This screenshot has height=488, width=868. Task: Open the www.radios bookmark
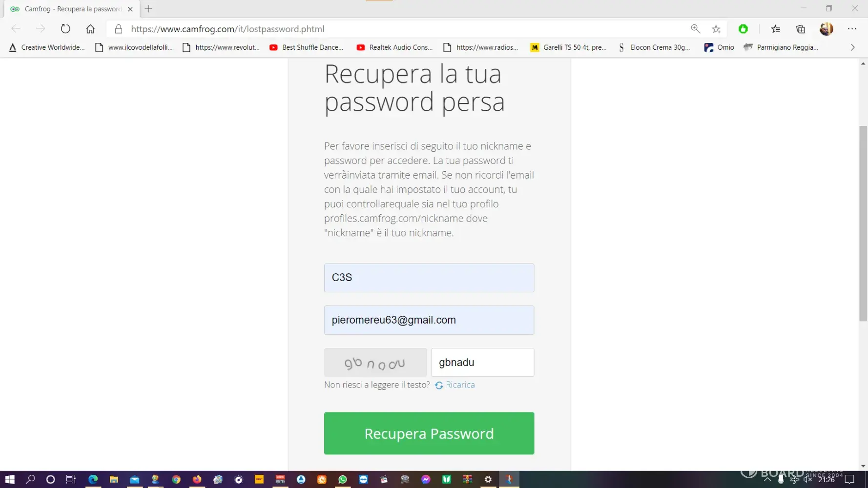pyautogui.click(x=481, y=47)
